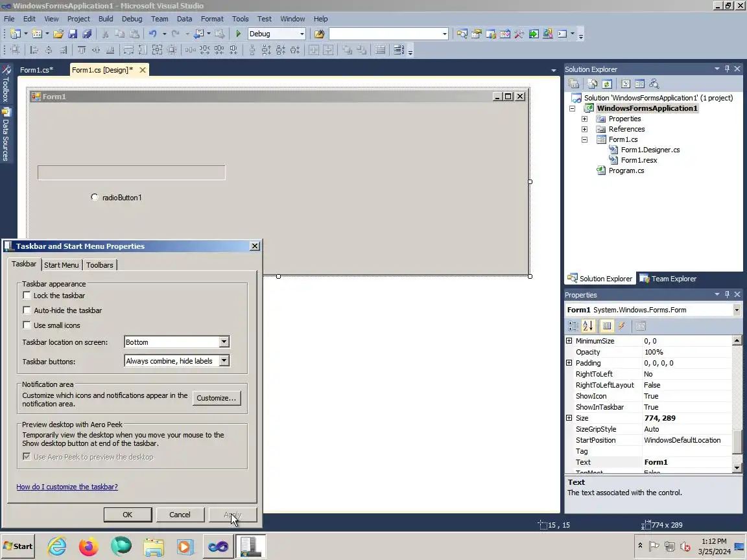Collapse the Form1.cs tree node

584,140
